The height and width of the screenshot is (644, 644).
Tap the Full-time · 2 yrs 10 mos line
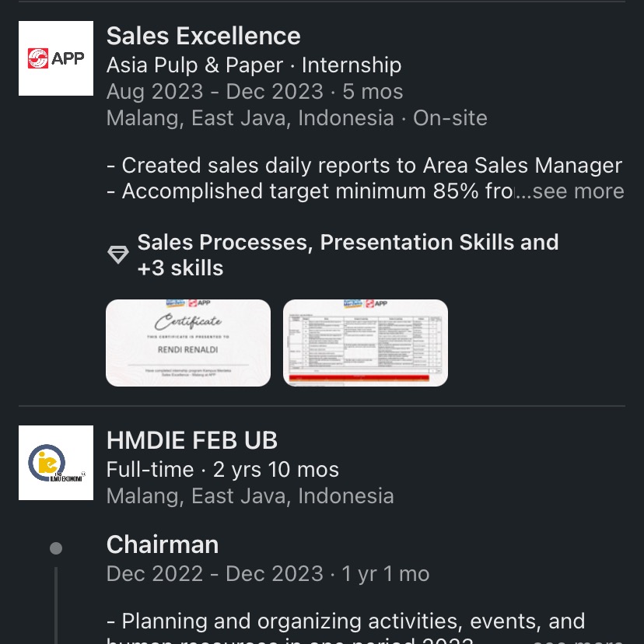(222, 470)
